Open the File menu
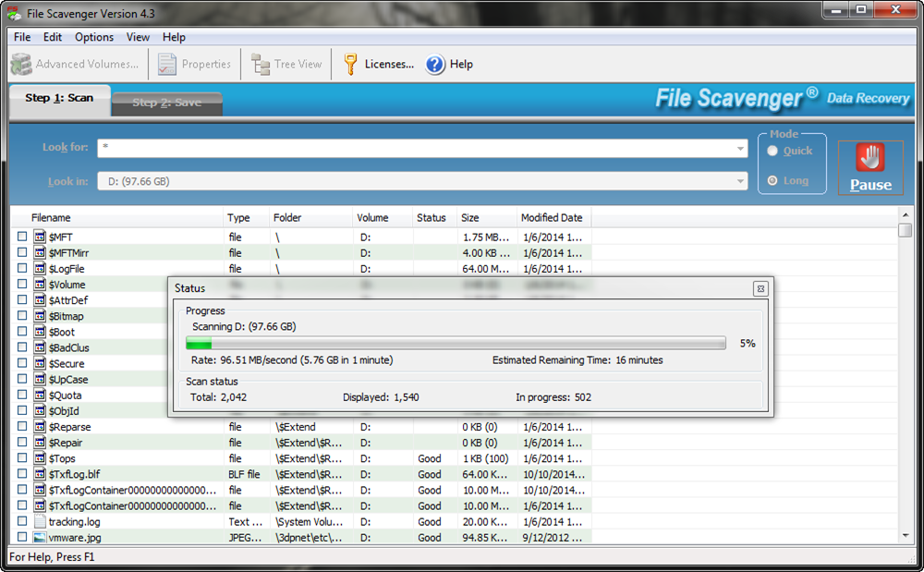Image resolution: width=924 pixels, height=572 pixels. (x=22, y=37)
